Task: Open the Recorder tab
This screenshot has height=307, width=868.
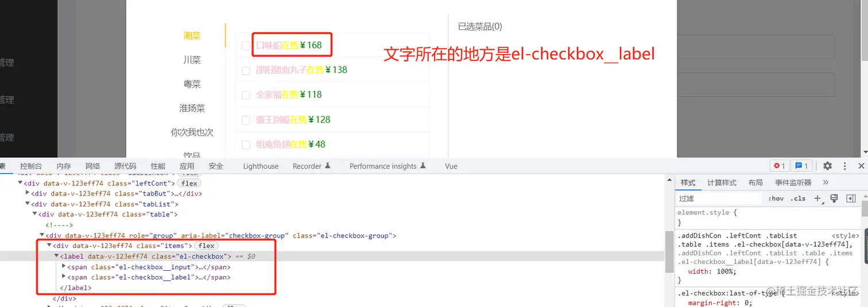Action: click(x=307, y=166)
